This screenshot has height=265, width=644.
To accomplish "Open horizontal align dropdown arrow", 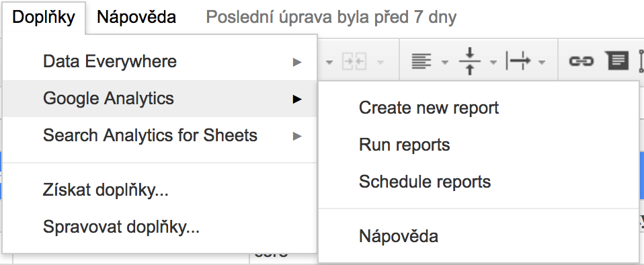I will coord(445,63).
